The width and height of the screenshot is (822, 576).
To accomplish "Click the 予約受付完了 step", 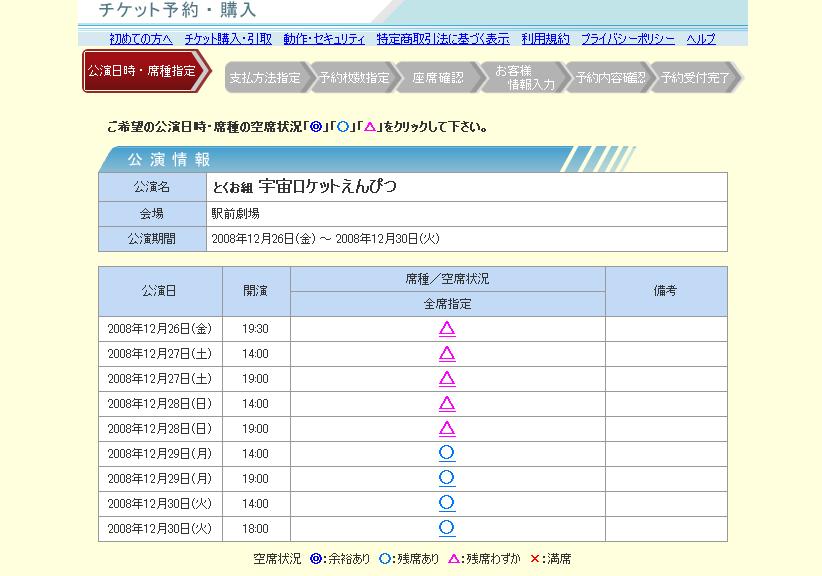I will 696,78.
